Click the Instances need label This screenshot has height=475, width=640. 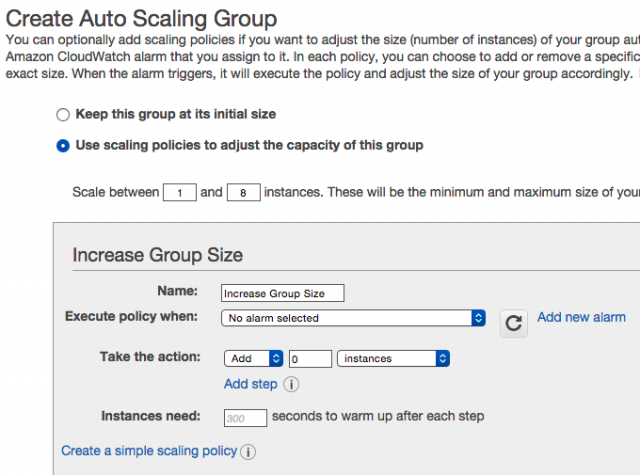(151, 416)
